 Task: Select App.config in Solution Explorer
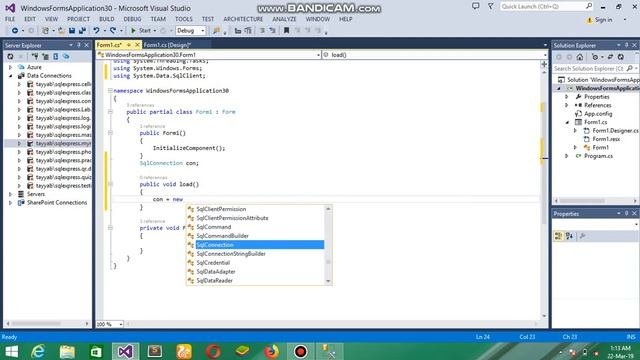point(598,114)
